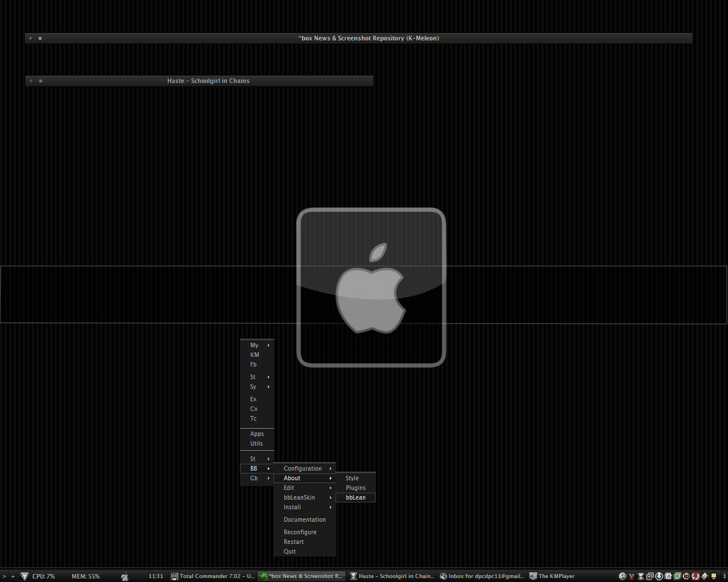Click Total Commander floppy icon in taskbar
Viewport: 728px width, 582px height.
click(175, 576)
